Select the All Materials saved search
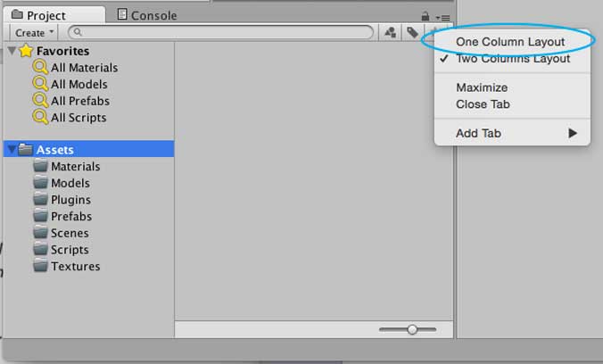 (x=84, y=68)
